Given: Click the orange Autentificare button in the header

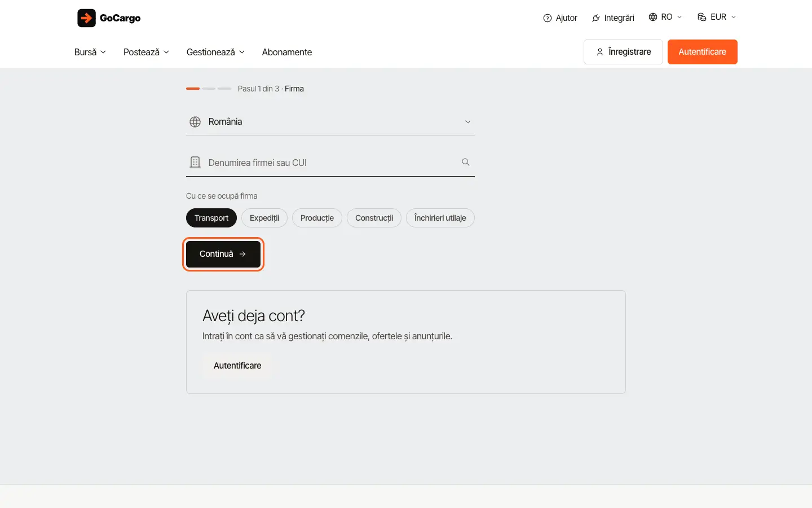Looking at the screenshot, I should coord(703,52).
